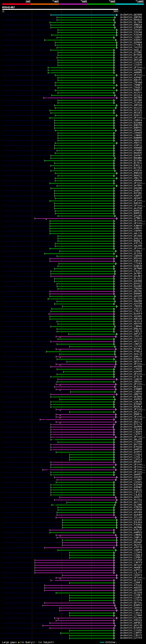Select hit UniRef100_Q7Z9N2

131,52
